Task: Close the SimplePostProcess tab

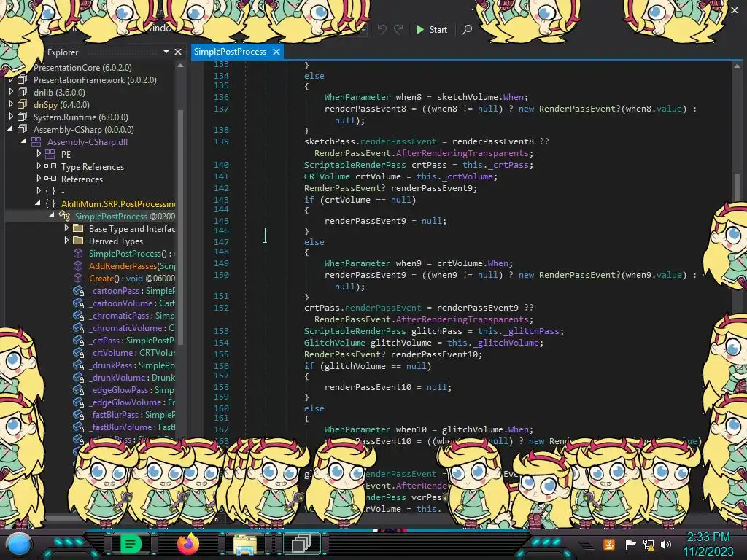Action: [x=276, y=52]
